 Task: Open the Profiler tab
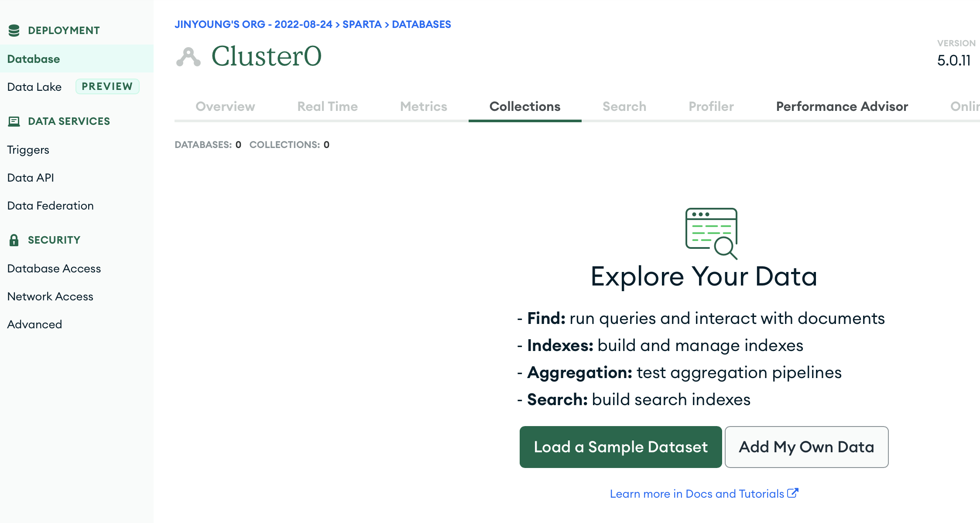point(711,107)
